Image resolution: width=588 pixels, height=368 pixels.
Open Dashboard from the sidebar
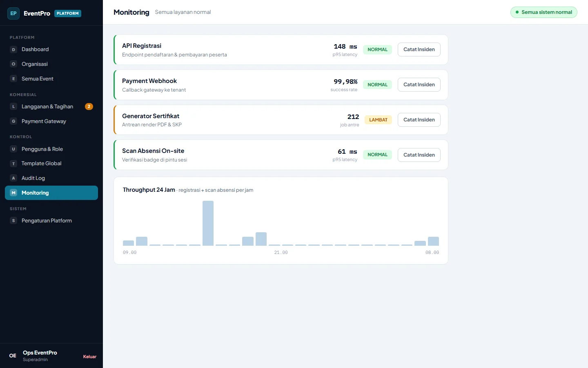click(51, 49)
